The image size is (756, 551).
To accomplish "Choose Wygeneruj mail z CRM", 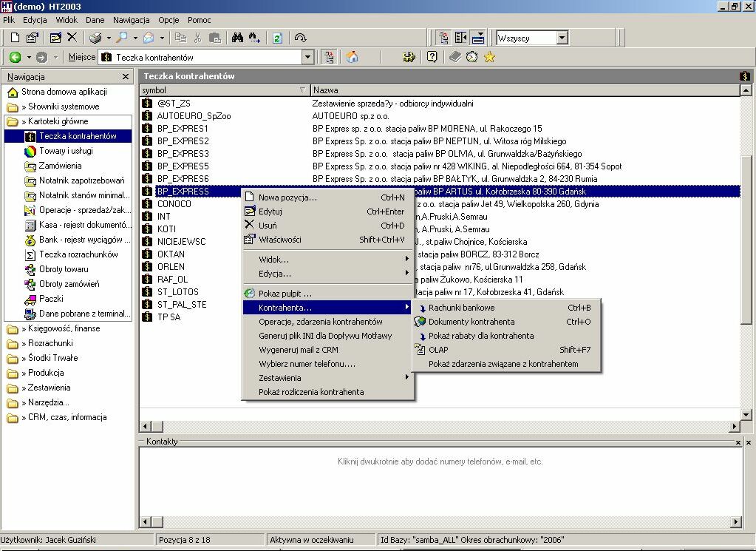I will coord(328,350).
